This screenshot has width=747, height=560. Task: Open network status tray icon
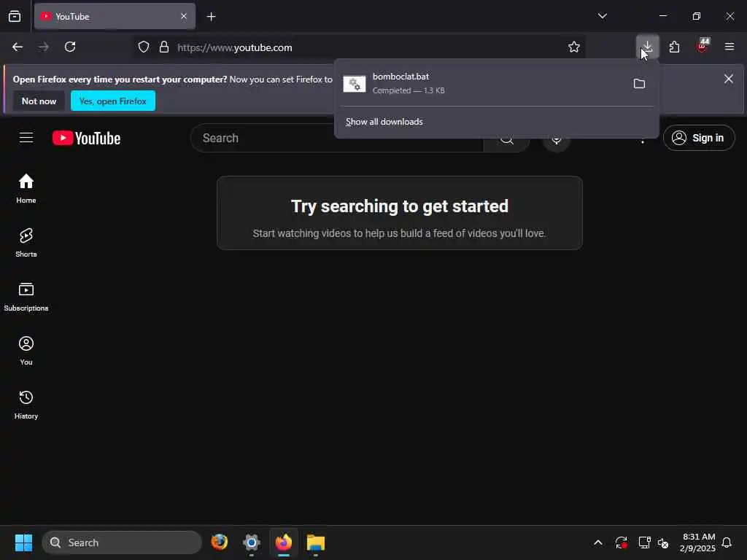click(644, 542)
